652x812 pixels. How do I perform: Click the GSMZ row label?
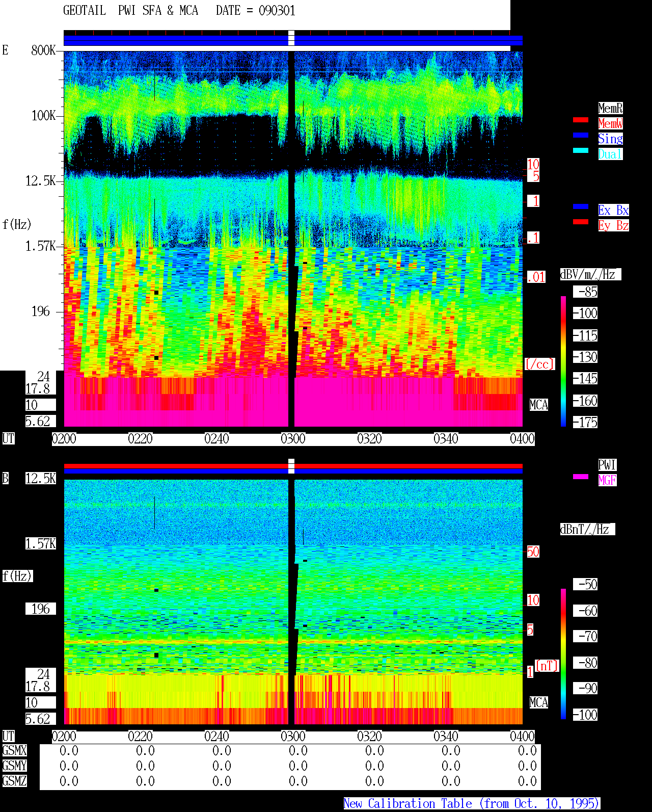[14, 781]
